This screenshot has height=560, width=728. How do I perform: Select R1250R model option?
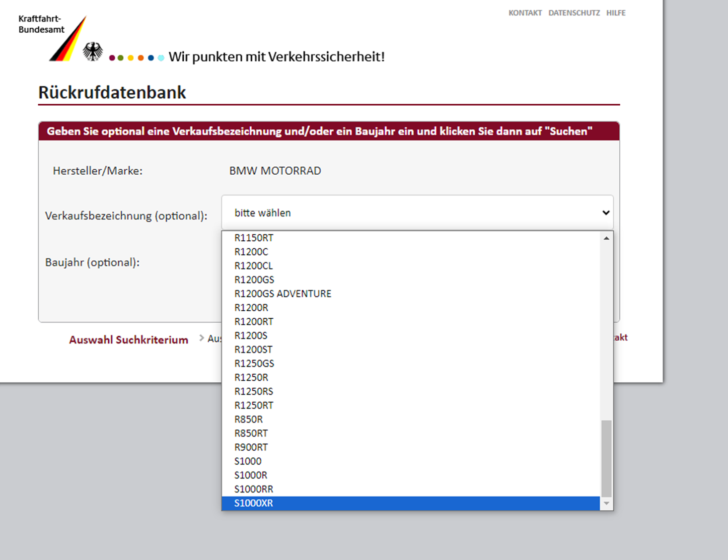[x=411, y=377]
